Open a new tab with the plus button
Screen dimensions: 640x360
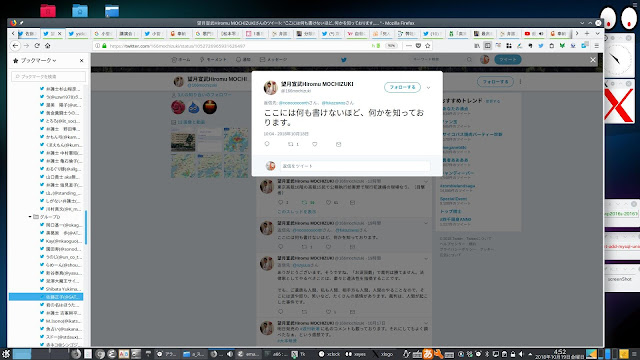point(587,33)
